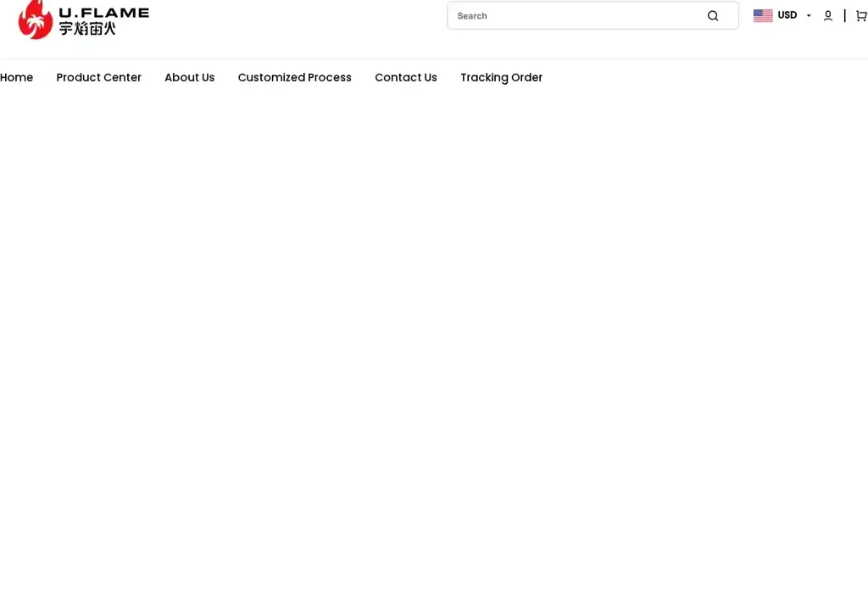Viewport: 868px width, 595px height.
Task: Open the Customized Process page
Action: coord(294,77)
